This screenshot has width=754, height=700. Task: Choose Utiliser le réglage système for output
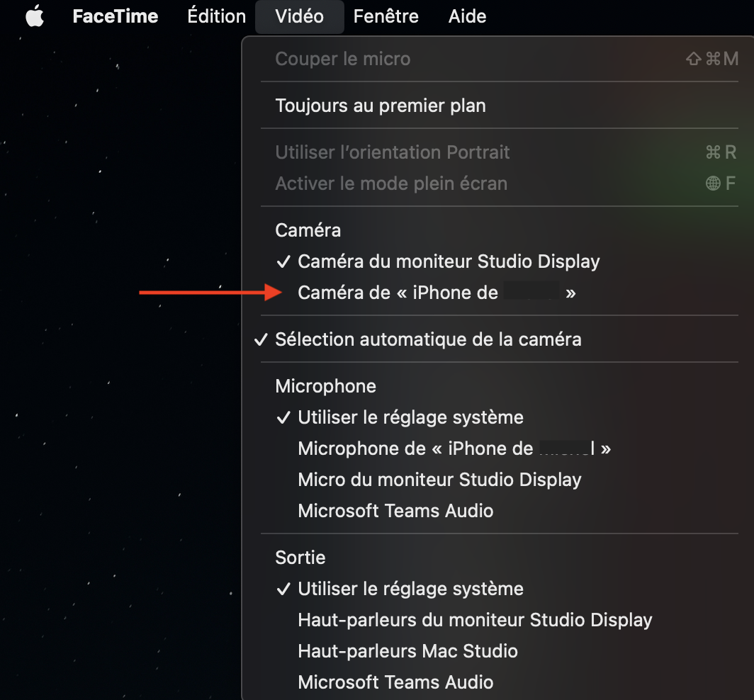point(410,589)
